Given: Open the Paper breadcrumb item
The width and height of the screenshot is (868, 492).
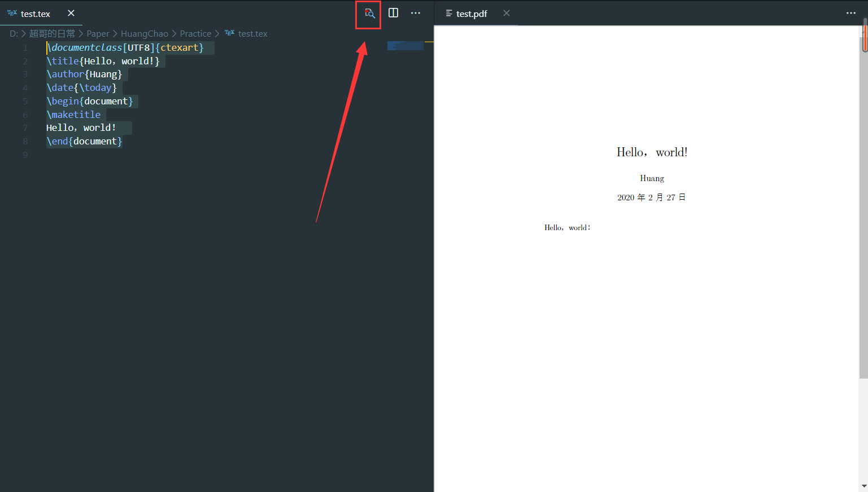Looking at the screenshot, I should [98, 33].
